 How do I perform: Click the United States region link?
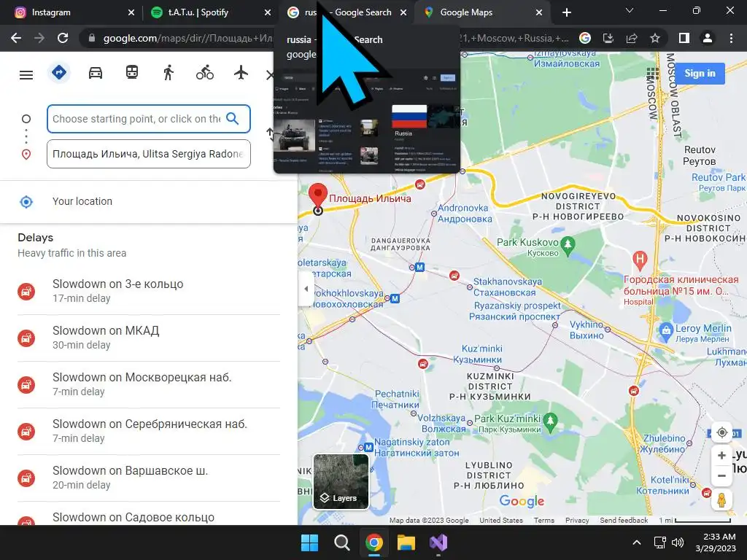pos(500,520)
